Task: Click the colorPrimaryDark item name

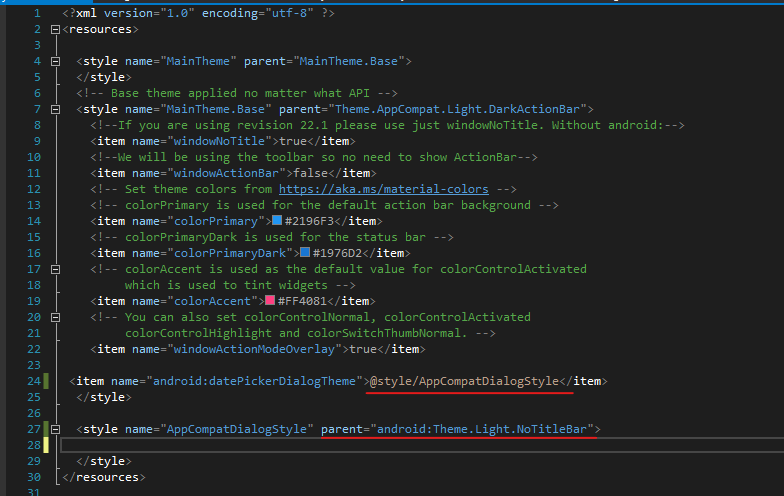Action: pyautogui.click(x=230, y=253)
